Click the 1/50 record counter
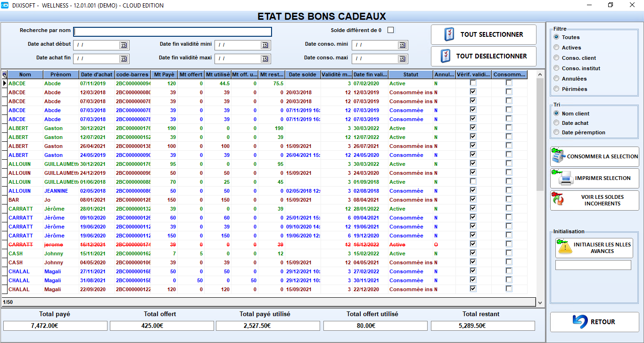The height and width of the screenshot is (343, 644). click(8, 302)
